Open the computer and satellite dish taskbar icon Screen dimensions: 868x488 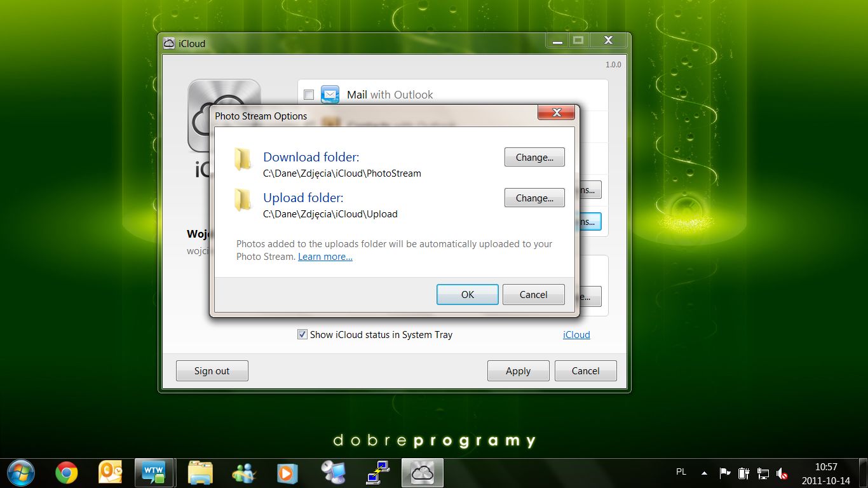click(332, 473)
